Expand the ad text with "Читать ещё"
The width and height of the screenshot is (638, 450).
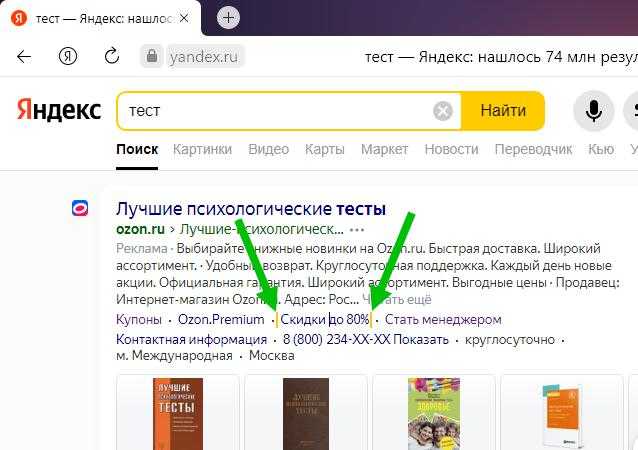[x=397, y=299]
